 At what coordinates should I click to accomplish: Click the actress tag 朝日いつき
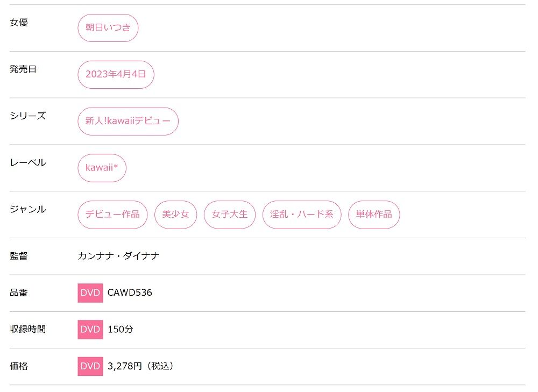(108, 28)
